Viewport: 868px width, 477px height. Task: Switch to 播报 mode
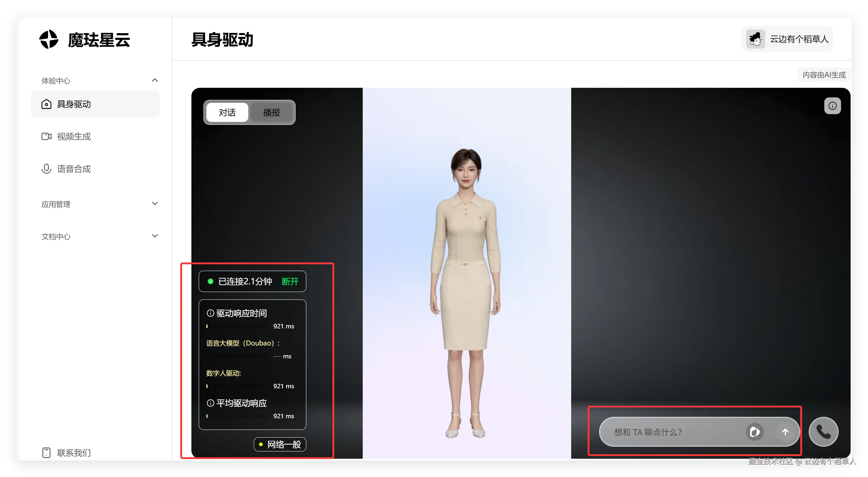271,113
